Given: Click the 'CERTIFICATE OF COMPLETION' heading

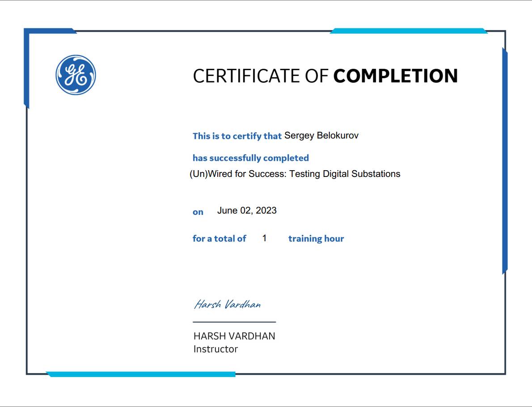Looking at the screenshot, I should [325, 76].
